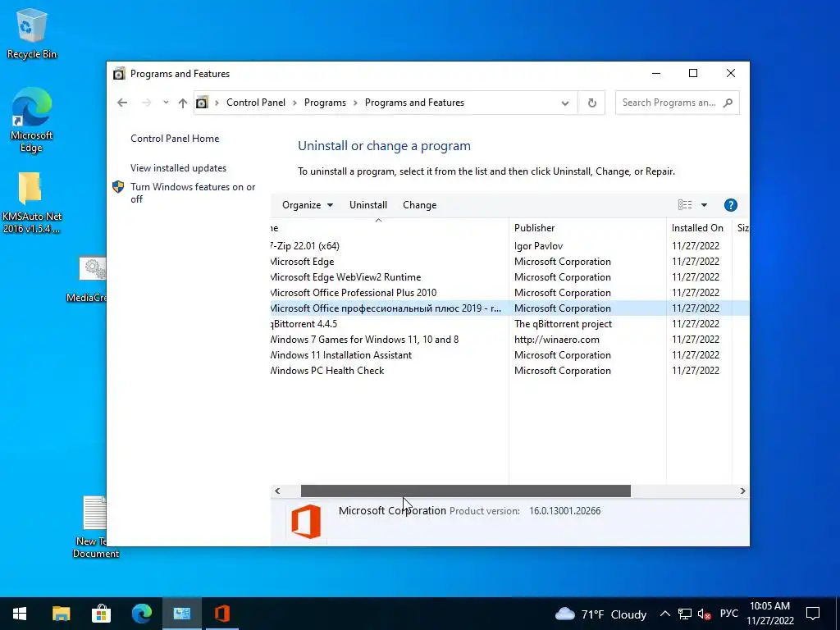This screenshot has height=630, width=840.
Task: Click scrollbar left arrow
Action: pos(277,491)
